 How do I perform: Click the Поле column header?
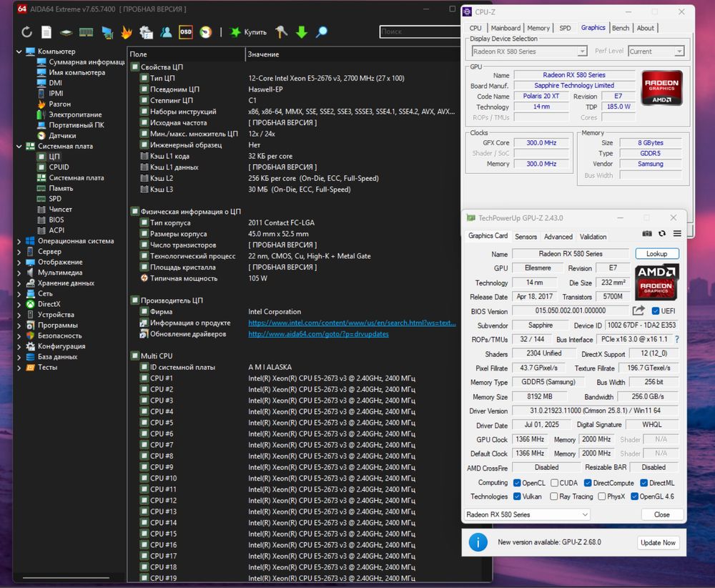186,54
